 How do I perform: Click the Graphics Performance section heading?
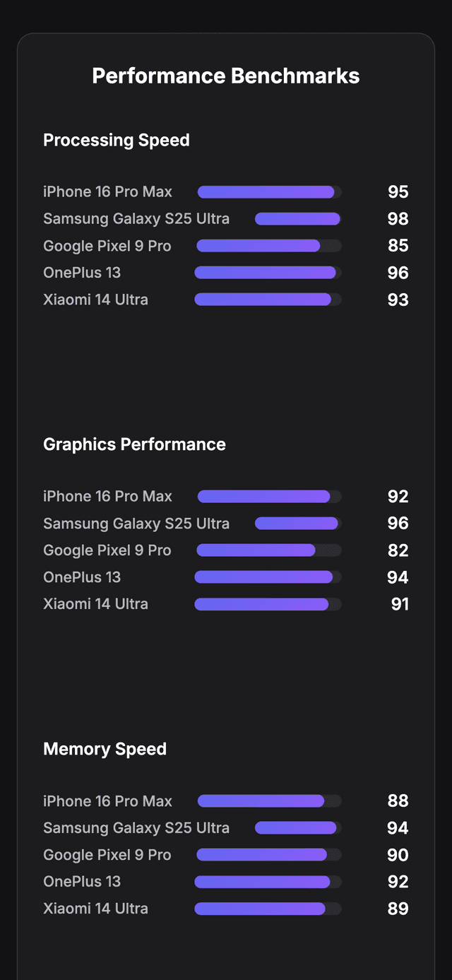click(134, 444)
